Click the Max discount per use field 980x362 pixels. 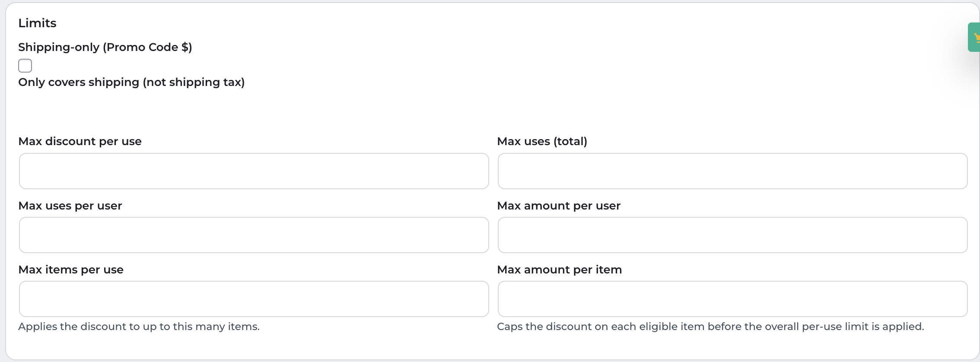click(x=254, y=171)
